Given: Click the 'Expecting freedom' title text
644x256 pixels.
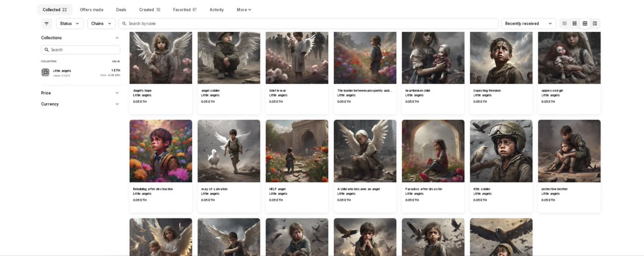Looking at the screenshot, I should [486, 91].
